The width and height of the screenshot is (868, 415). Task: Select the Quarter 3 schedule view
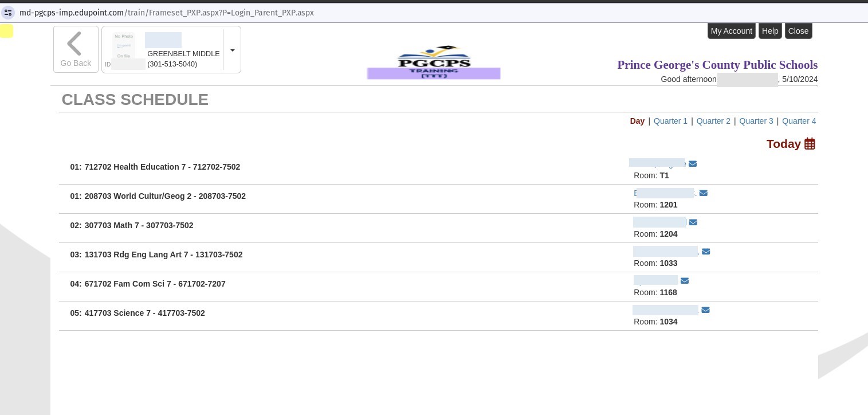pos(756,121)
